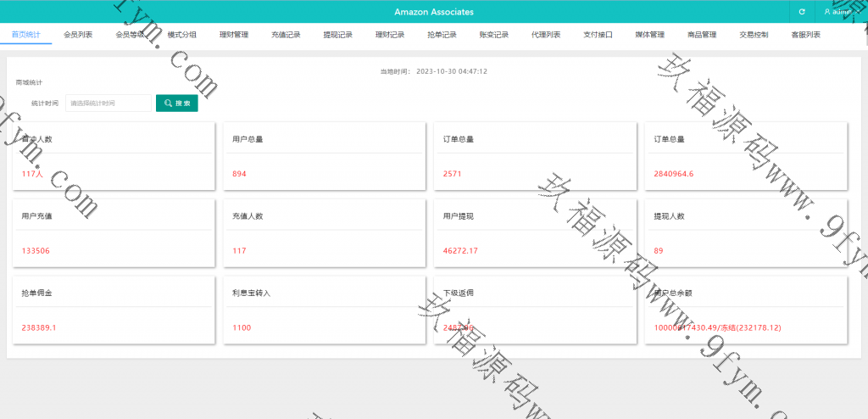Select the 代理列表 tab

tap(546, 35)
